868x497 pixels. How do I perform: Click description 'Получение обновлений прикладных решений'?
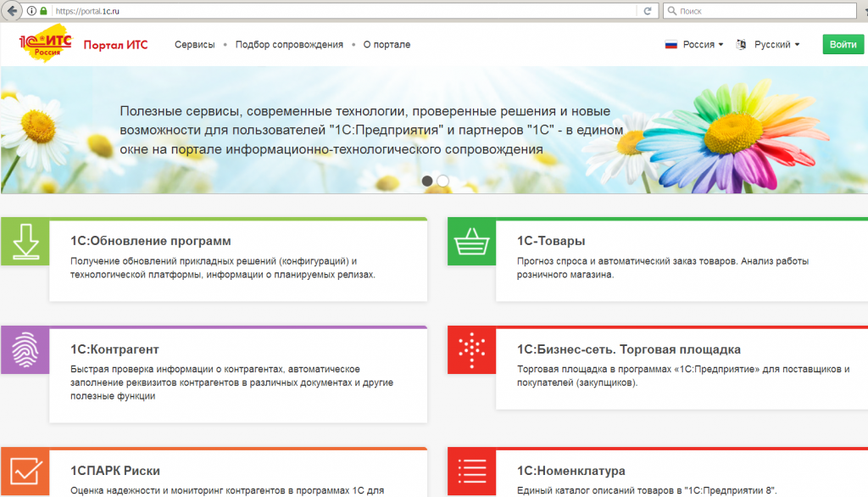(x=223, y=268)
